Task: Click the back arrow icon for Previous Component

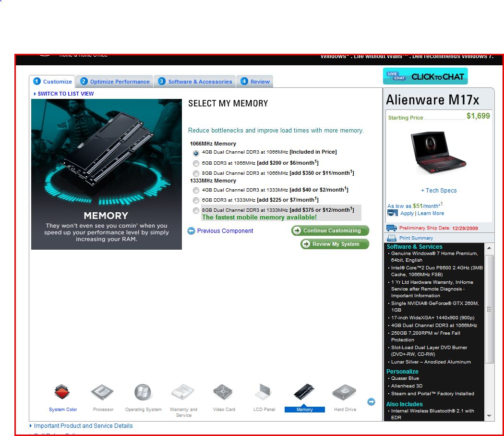Action: tap(191, 231)
